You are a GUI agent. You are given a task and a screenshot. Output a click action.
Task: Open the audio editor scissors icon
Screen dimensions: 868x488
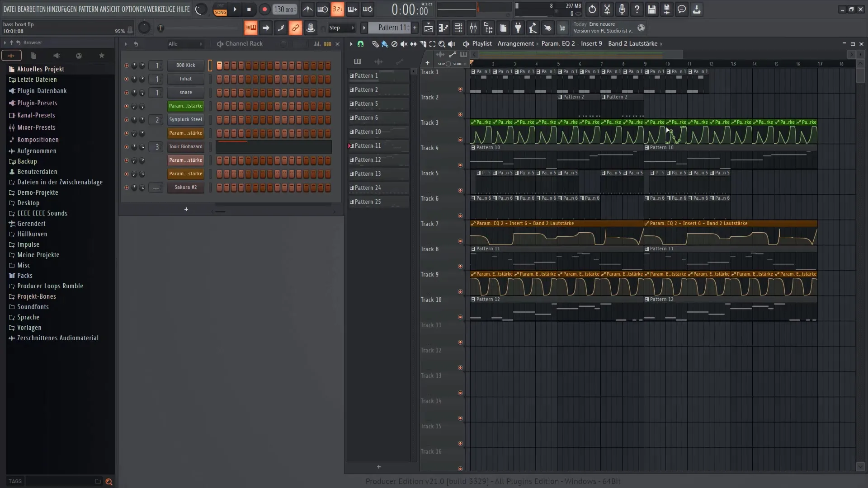click(607, 9)
